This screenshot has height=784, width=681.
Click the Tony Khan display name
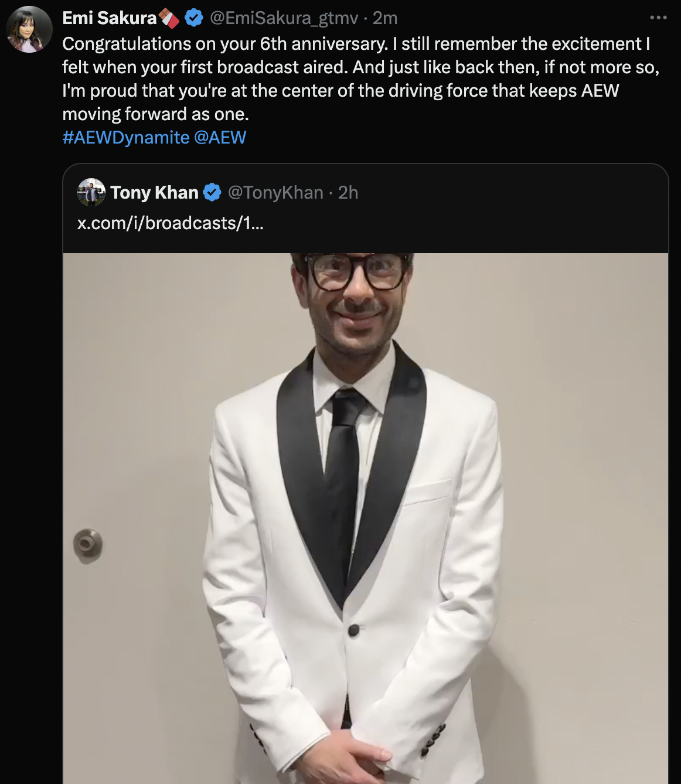154,192
